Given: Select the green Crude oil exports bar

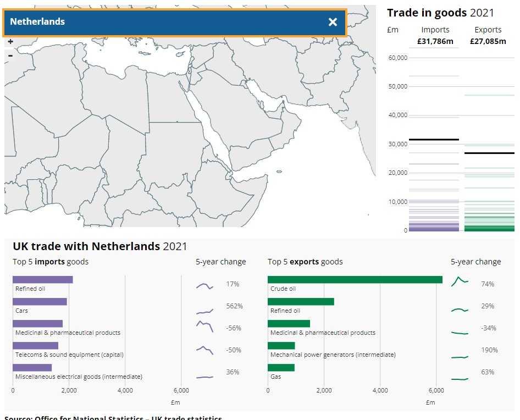Looking at the screenshot, I should click(x=355, y=280).
